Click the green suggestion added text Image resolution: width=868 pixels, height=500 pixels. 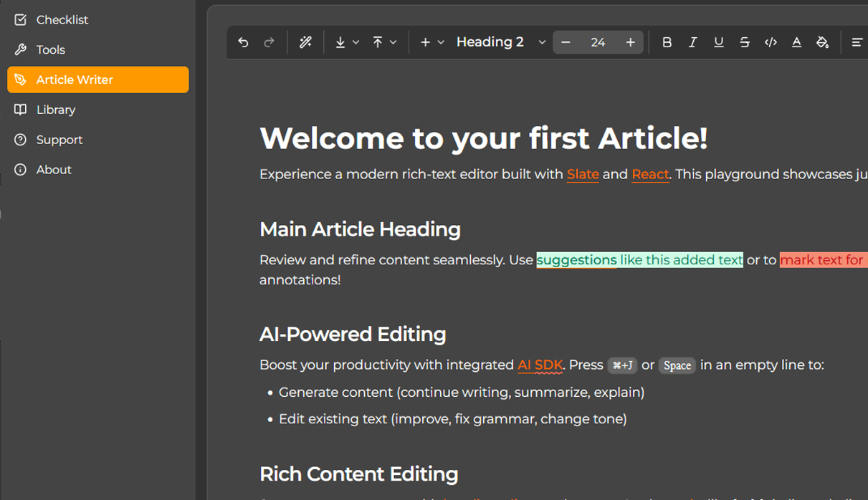[x=639, y=260]
